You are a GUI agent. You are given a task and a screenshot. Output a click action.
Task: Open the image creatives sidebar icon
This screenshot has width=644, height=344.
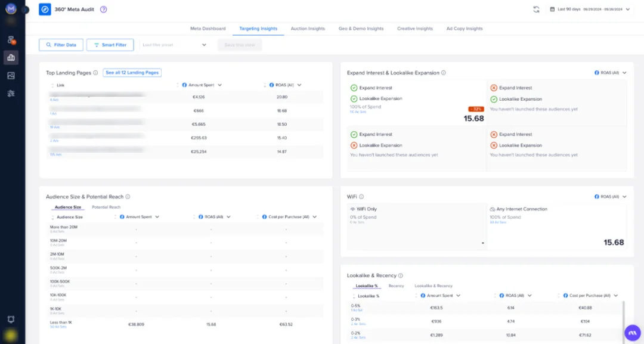pos(11,76)
